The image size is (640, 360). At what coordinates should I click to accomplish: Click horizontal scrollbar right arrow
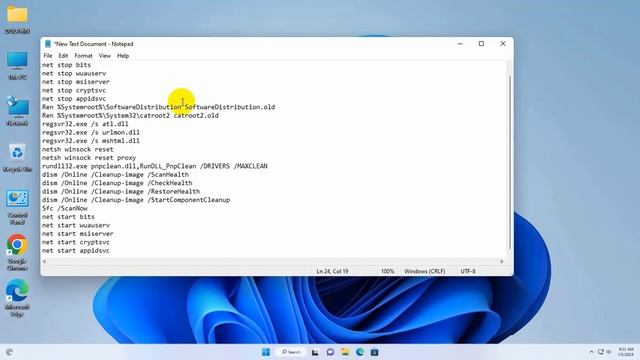[x=502, y=261]
